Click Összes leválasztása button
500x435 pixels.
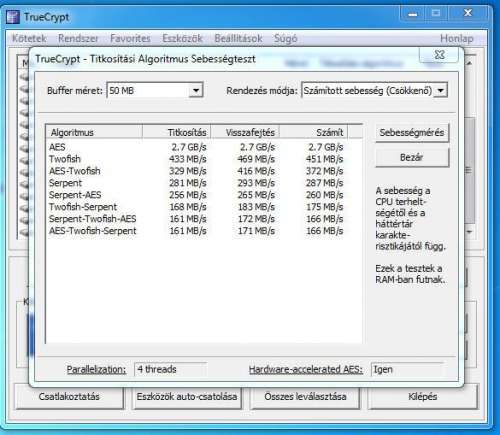pos(305,396)
